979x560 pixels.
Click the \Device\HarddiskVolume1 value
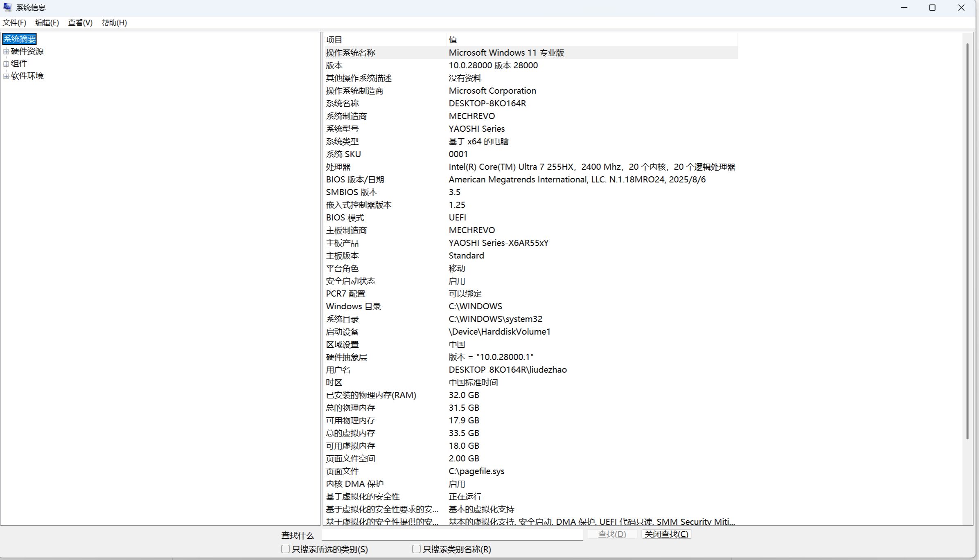[500, 332]
